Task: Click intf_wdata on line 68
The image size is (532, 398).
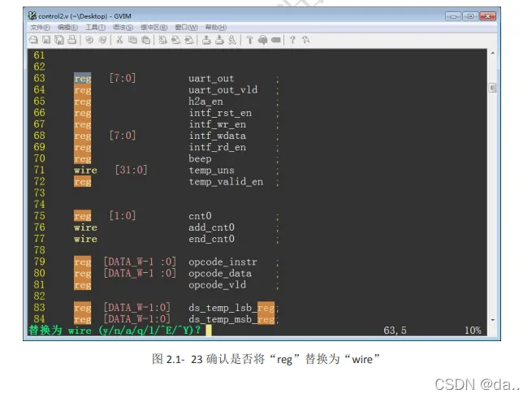Action: 217,136
